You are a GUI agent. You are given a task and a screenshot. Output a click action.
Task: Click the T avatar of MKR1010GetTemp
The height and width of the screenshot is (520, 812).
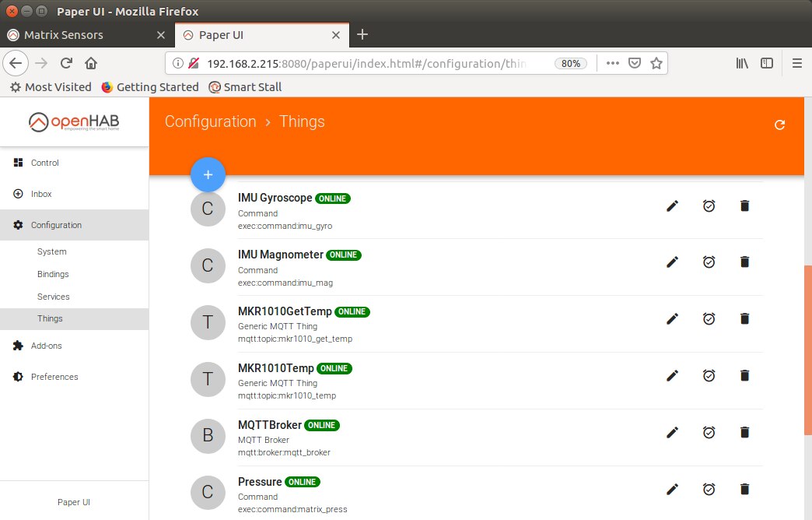pyautogui.click(x=208, y=322)
